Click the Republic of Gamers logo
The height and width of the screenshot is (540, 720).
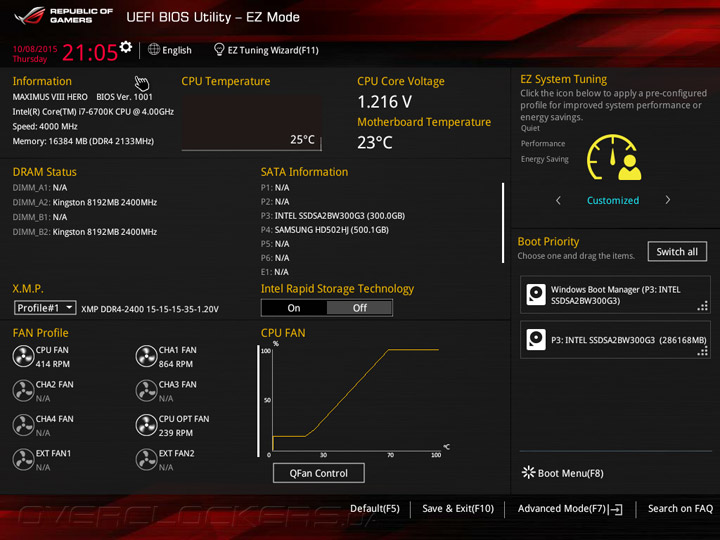(x=63, y=16)
